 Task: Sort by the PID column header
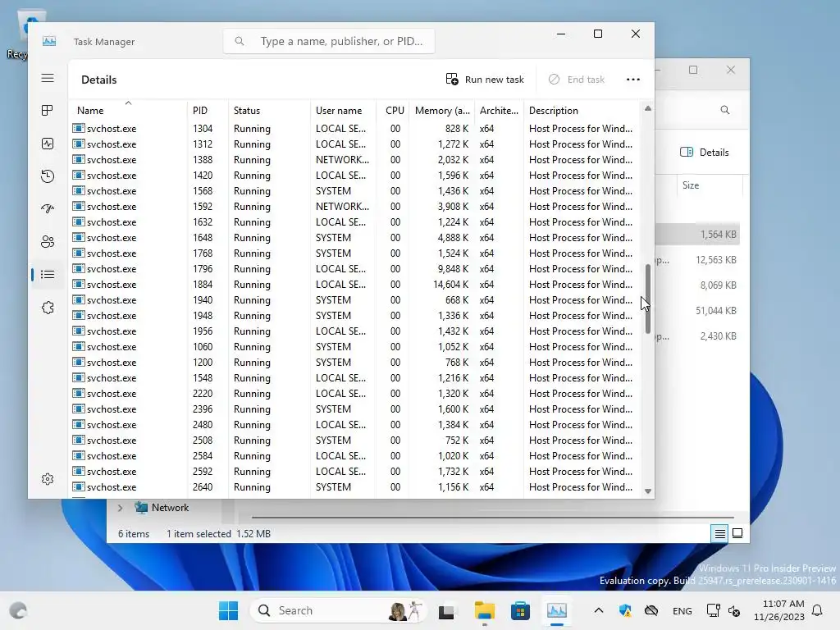point(208,111)
